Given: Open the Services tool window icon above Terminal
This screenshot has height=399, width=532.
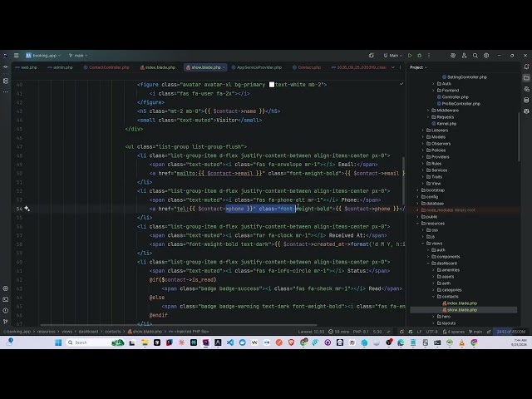Looking at the screenshot, I should tap(6, 288).
